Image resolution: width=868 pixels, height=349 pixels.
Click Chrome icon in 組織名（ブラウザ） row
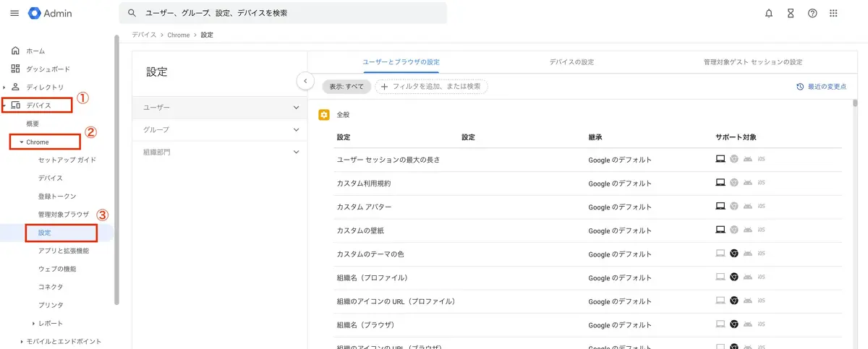[x=733, y=324]
